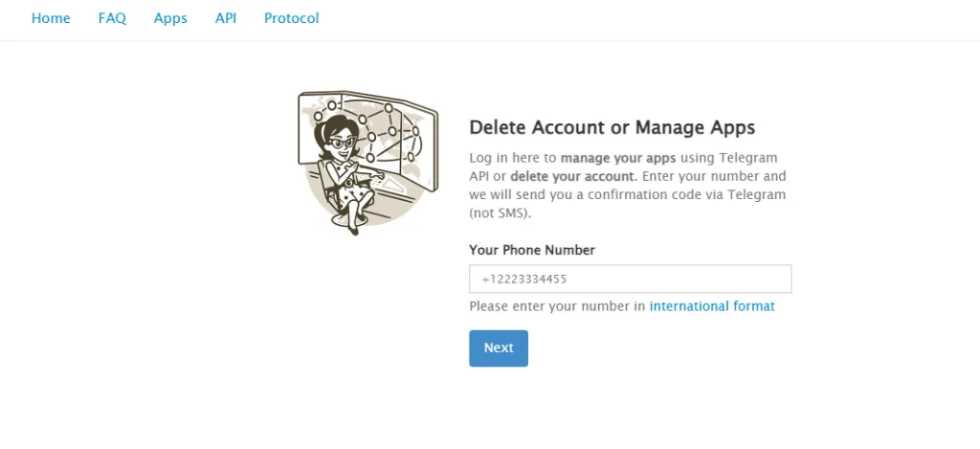Go to the FAQ page
This screenshot has height=449, width=980.
click(112, 18)
